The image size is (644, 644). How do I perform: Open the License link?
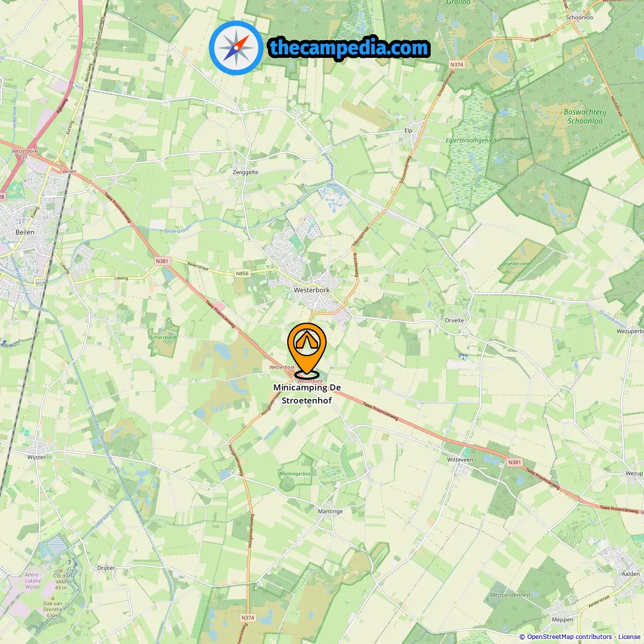pyautogui.click(x=629, y=637)
